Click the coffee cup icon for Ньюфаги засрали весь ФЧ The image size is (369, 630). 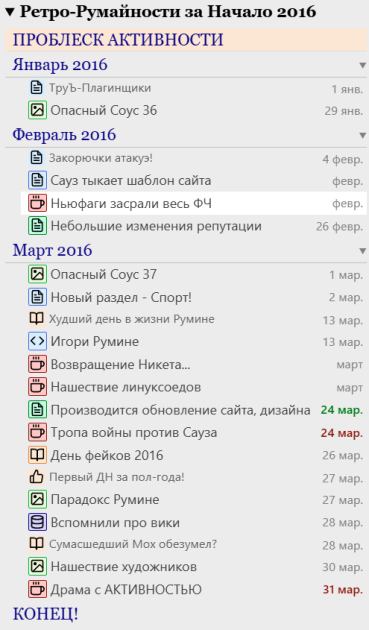pyautogui.click(x=37, y=203)
